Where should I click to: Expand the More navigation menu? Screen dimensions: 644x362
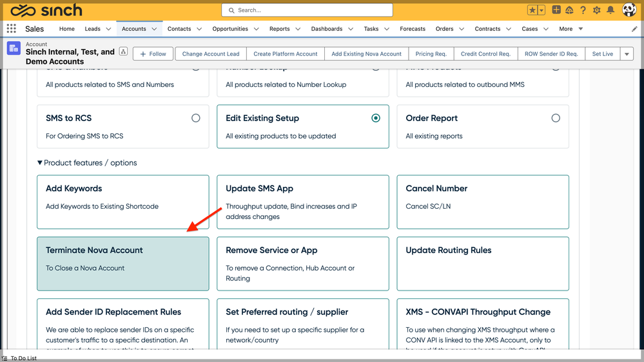(571, 29)
